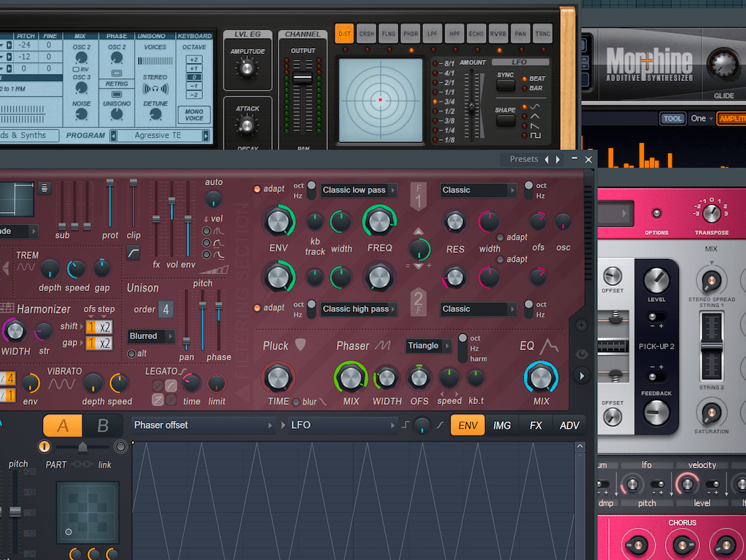Open the Blurred unison mode dropdown
The width and height of the screenshot is (746, 560).
point(150,336)
